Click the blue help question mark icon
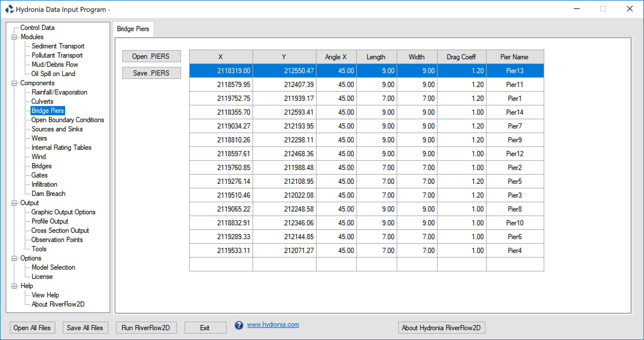This screenshot has height=340, width=644. point(239,325)
